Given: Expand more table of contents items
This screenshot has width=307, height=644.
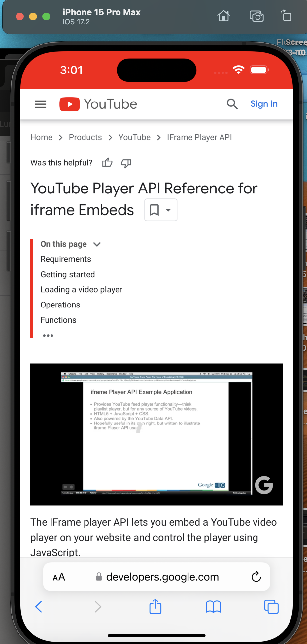Looking at the screenshot, I should pos(48,336).
